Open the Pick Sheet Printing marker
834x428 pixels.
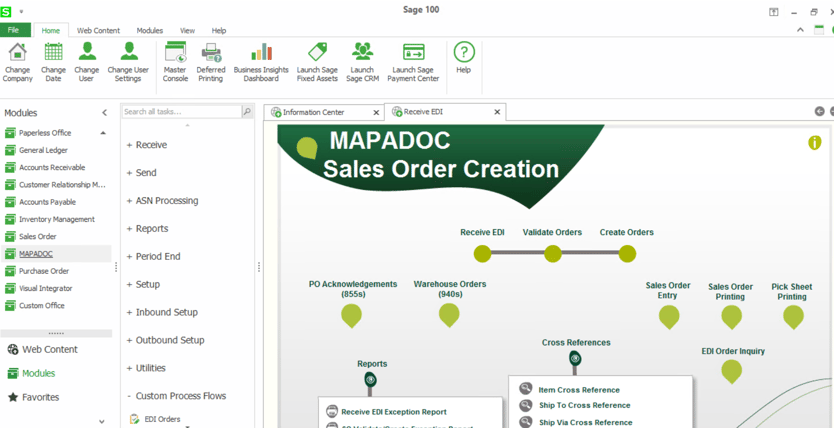(793, 317)
